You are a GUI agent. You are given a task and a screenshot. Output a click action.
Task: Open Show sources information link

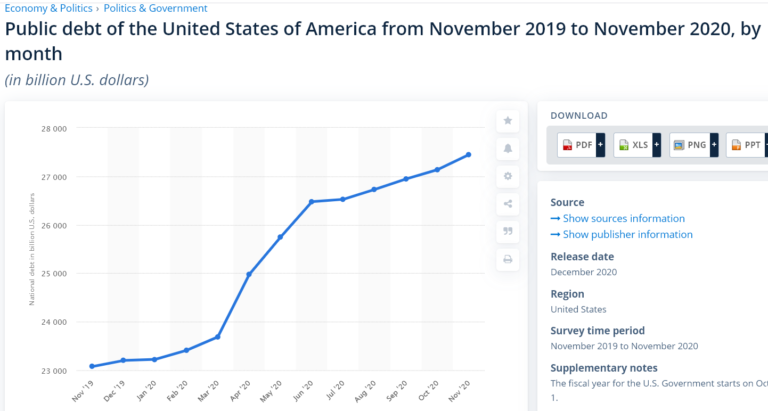tap(618, 218)
